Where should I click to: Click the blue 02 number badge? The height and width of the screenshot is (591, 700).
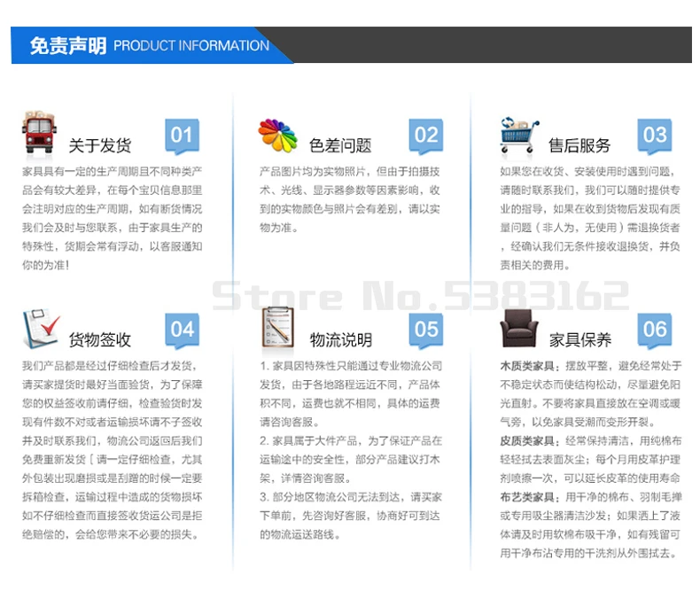pos(426,136)
